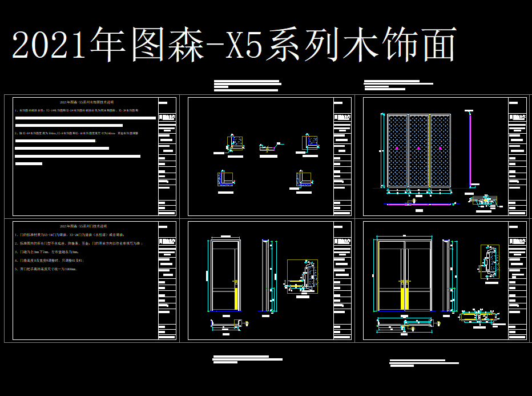Click title block logo on veneer technical notes sheet
The image size is (532, 396).
pyautogui.click(x=167, y=117)
